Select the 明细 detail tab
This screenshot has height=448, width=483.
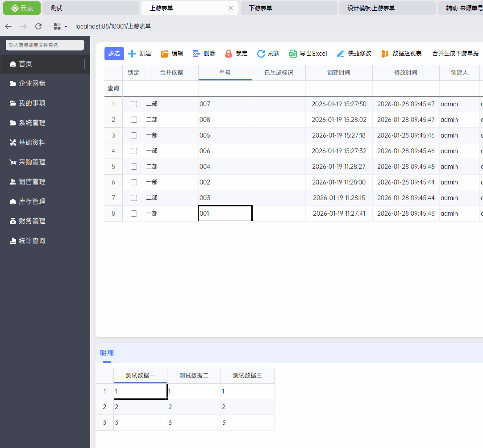coord(107,353)
